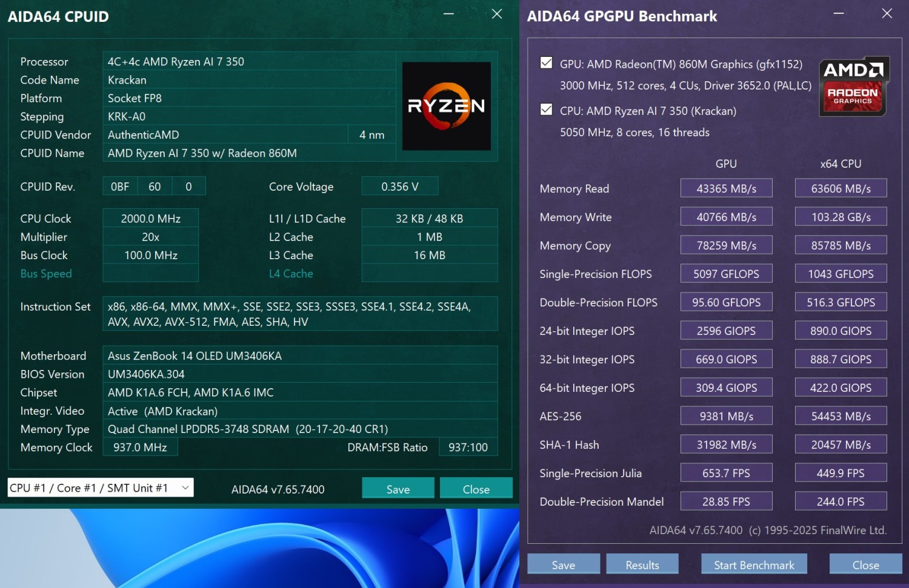
Task: Click the Ryzen logo in CPUID window
Action: click(x=447, y=106)
